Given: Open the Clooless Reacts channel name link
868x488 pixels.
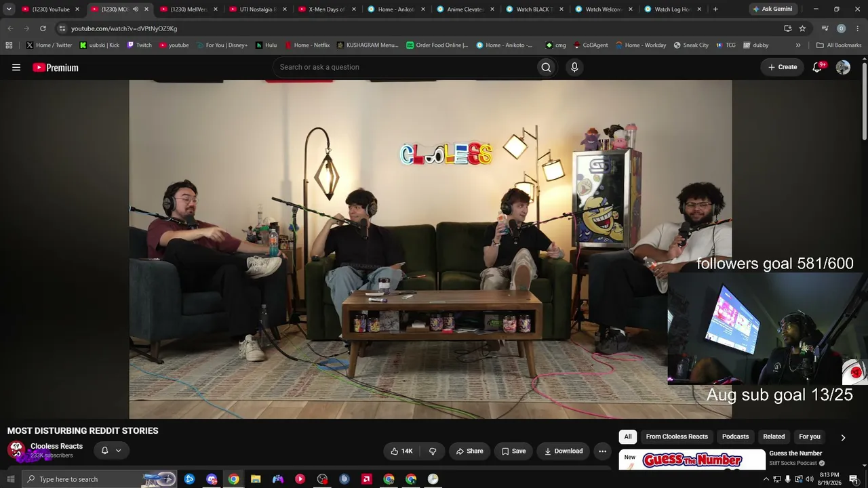Looking at the screenshot, I should point(56,446).
